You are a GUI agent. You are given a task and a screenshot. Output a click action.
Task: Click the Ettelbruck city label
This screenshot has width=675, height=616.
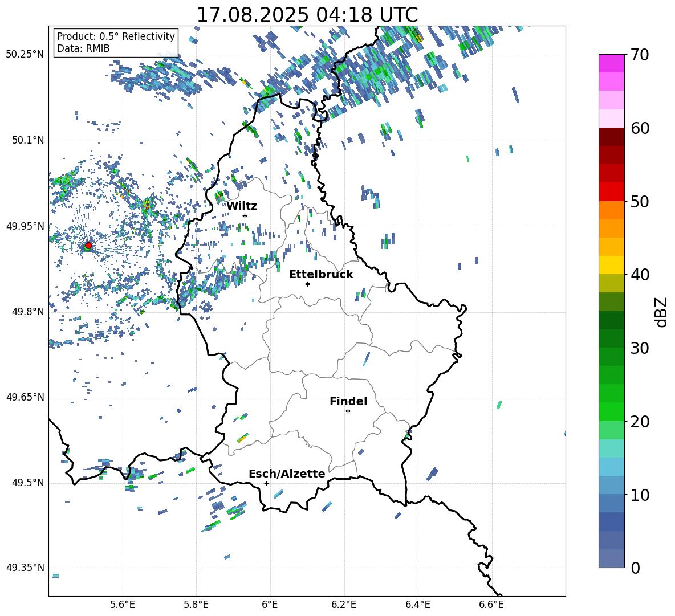[x=321, y=275]
